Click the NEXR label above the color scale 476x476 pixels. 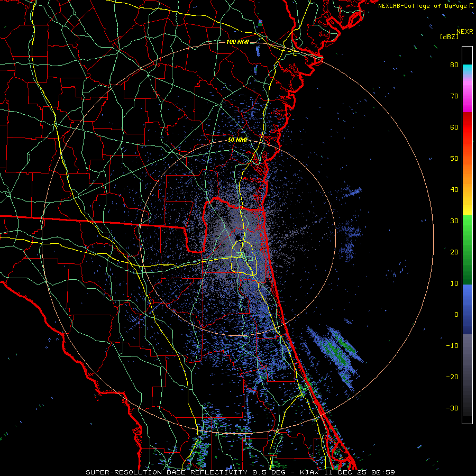(x=465, y=32)
